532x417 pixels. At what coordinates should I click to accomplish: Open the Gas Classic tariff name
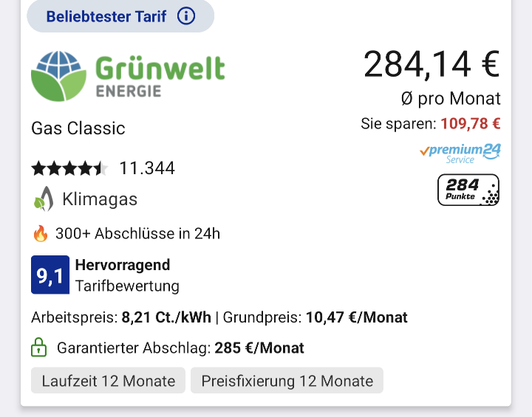(x=78, y=128)
